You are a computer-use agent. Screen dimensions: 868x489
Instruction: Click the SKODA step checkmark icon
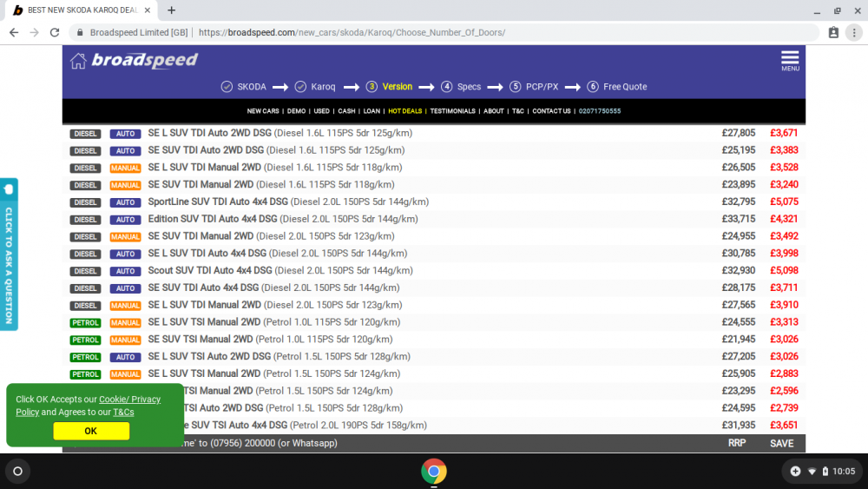pyautogui.click(x=227, y=87)
